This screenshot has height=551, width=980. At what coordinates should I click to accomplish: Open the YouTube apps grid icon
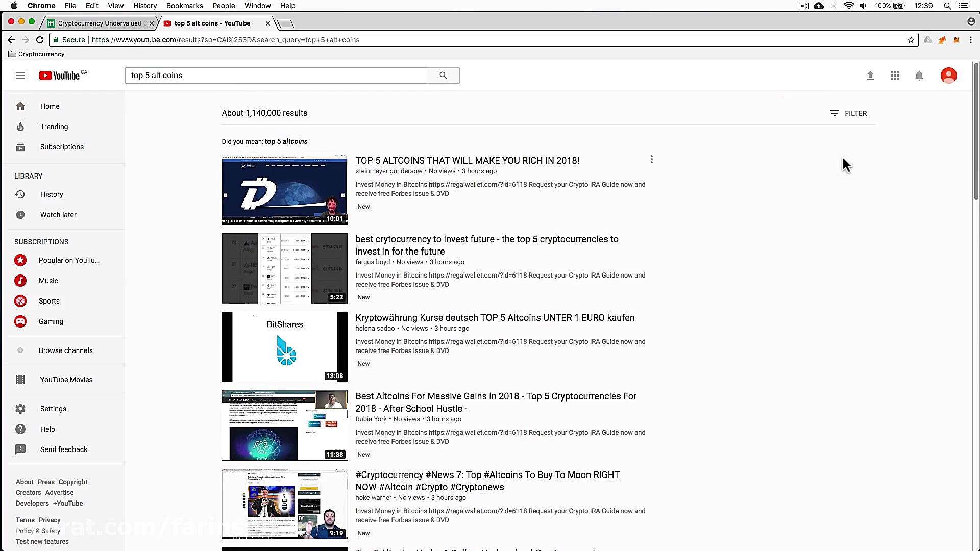coord(895,76)
